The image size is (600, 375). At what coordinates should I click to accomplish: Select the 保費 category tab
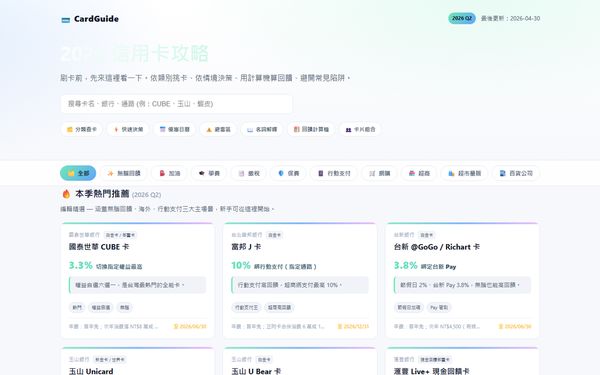tap(288, 173)
